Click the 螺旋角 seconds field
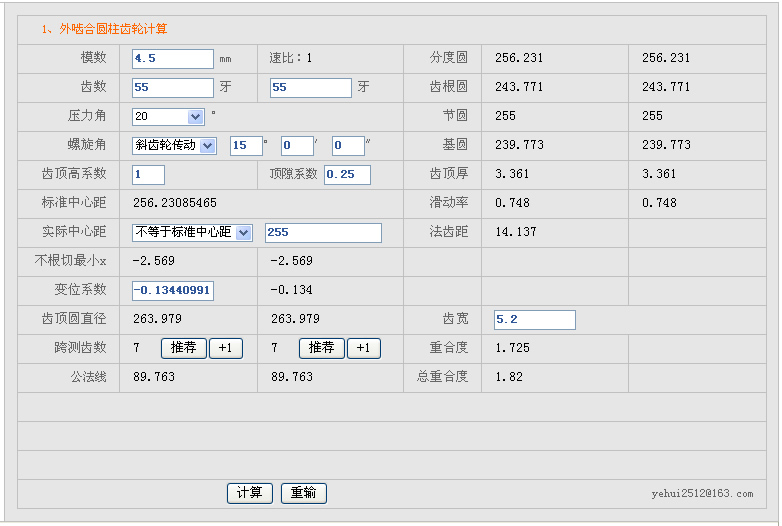The height and width of the screenshot is (526, 782). [x=348, y=146]
